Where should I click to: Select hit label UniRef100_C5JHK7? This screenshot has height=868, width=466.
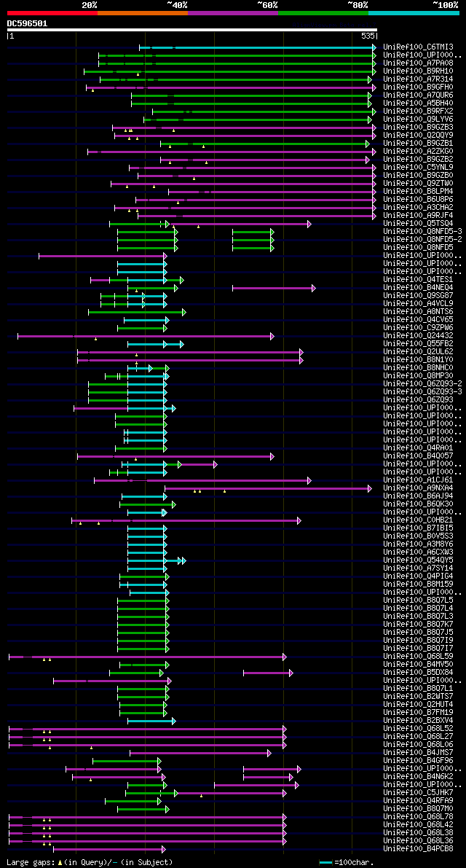418,793
